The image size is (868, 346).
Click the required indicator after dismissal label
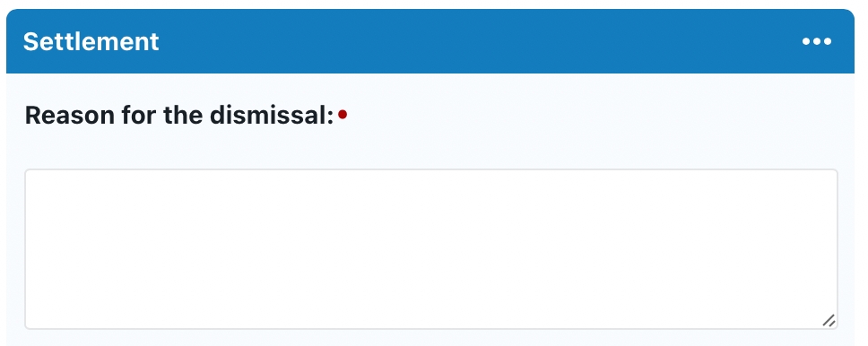pos(343,115)
